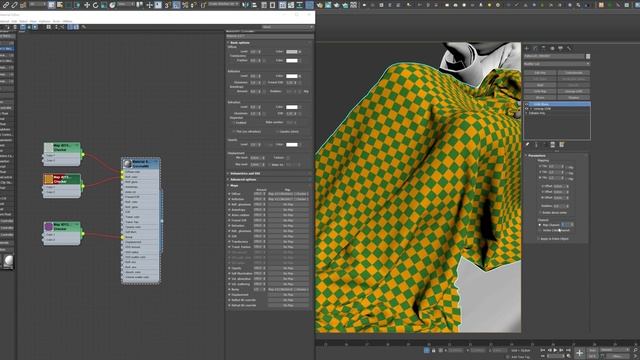Click Configure Modifier Sets icon

click(562, 144)
